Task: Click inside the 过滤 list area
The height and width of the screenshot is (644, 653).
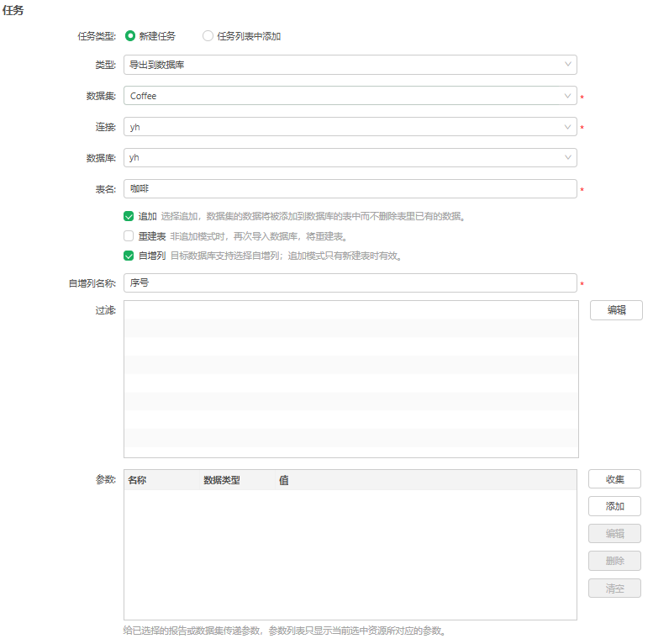Action: [x=351, y=379]
